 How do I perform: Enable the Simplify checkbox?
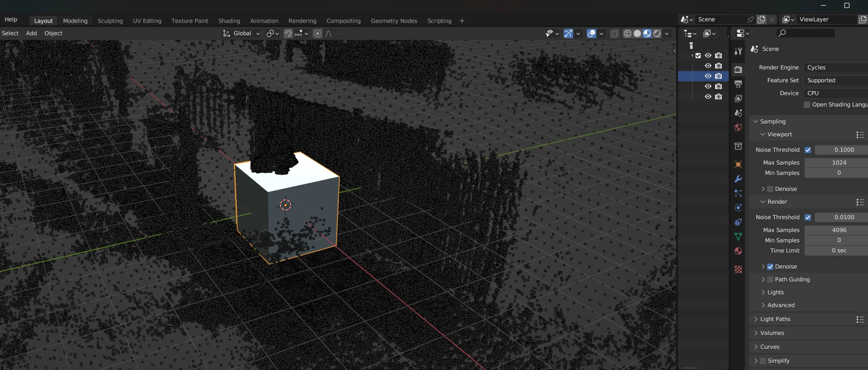[763, 361]
